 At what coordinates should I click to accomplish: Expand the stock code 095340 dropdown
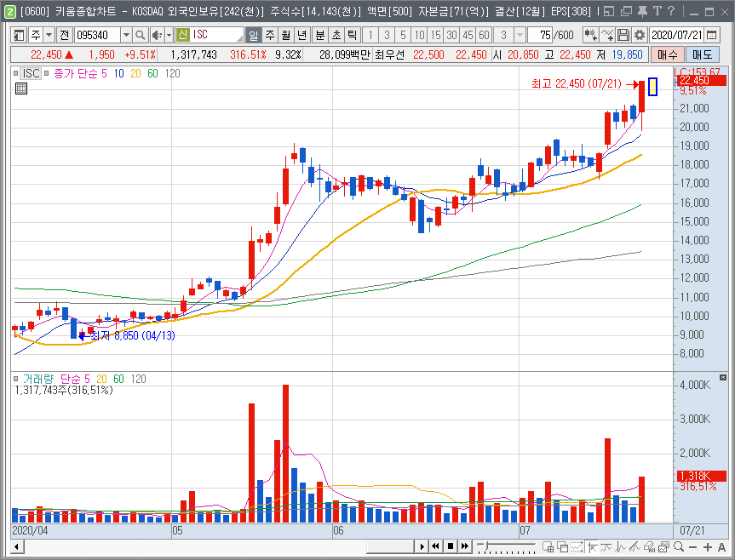126,35
